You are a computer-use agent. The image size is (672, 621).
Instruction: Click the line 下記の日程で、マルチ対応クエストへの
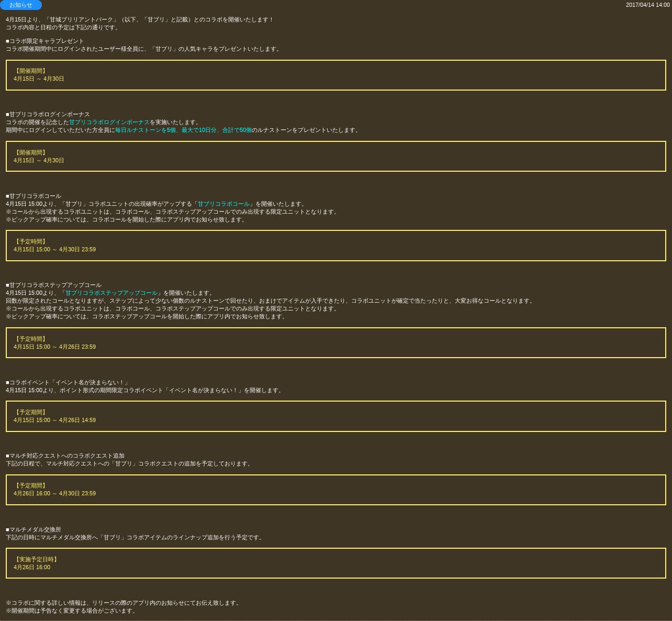point(129,463)
